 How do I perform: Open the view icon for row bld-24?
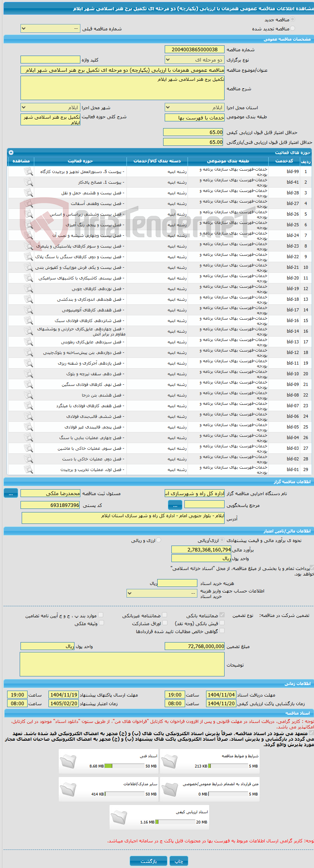coord(28,235)
